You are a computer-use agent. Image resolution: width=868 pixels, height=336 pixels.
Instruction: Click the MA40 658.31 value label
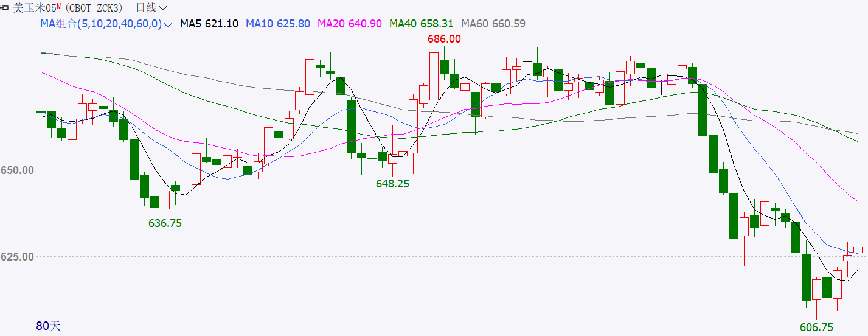pos(422,24)
